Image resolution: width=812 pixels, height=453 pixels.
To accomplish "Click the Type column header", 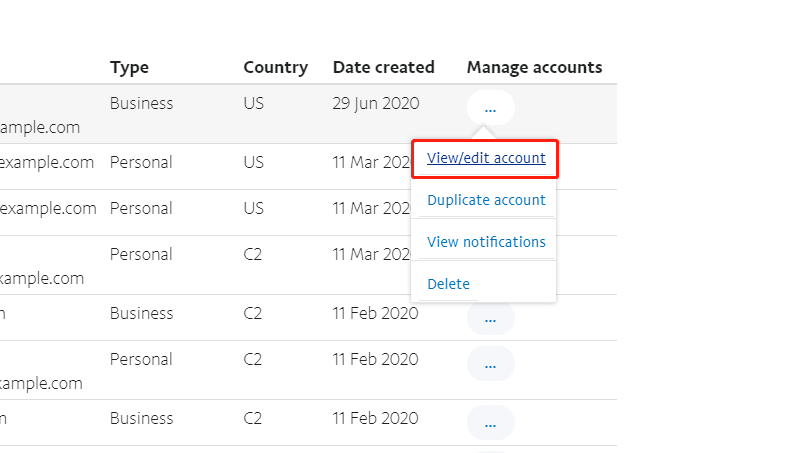I will click(129, 67).
